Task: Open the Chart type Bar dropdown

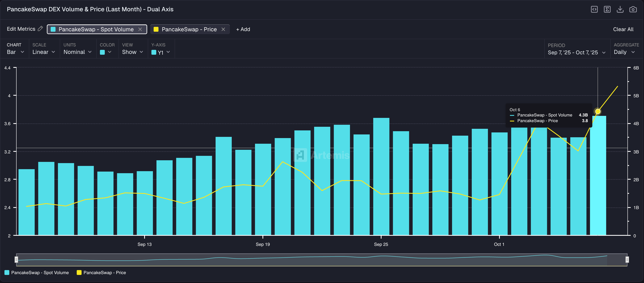Action: [x=15, y=52]
